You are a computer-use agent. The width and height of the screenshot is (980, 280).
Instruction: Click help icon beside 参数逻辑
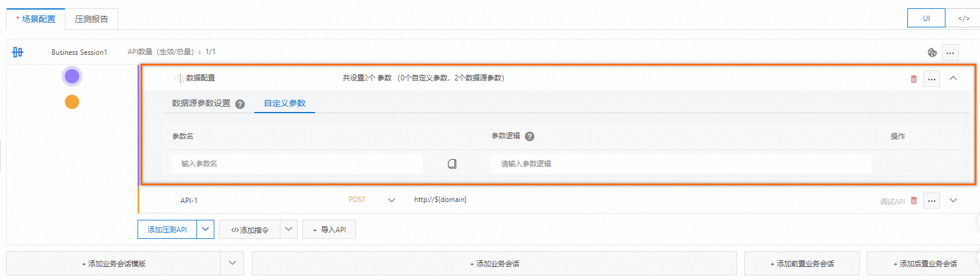tap(530, 136)
